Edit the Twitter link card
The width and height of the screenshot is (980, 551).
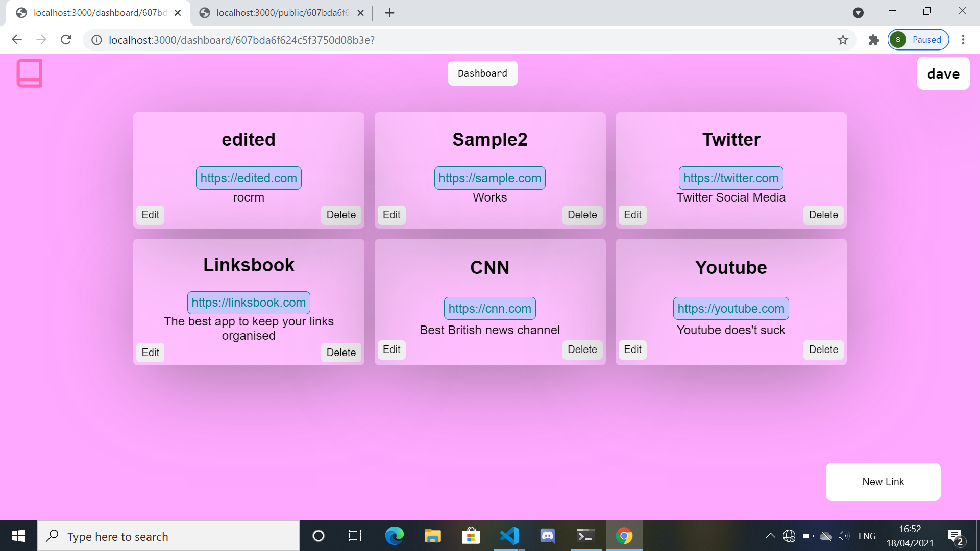(x=632, y=215)
